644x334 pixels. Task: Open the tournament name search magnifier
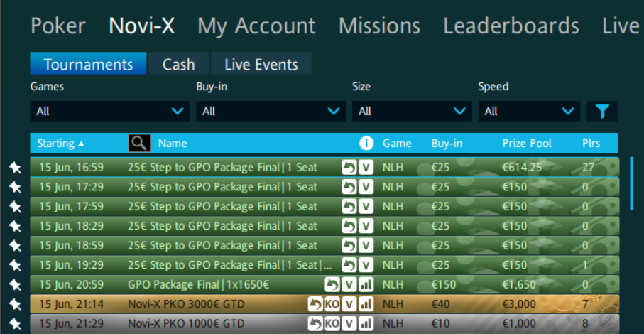point(139,143)
